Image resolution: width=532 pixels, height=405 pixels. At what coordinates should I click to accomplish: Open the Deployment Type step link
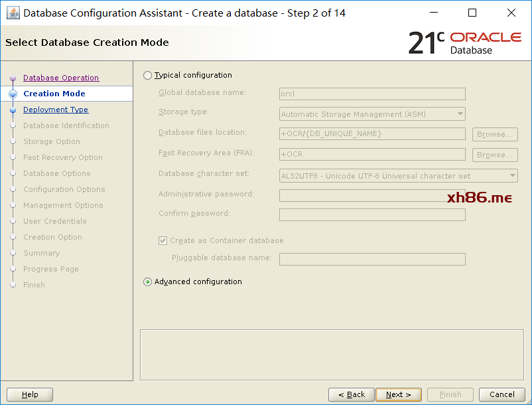[x=56, y=110]
